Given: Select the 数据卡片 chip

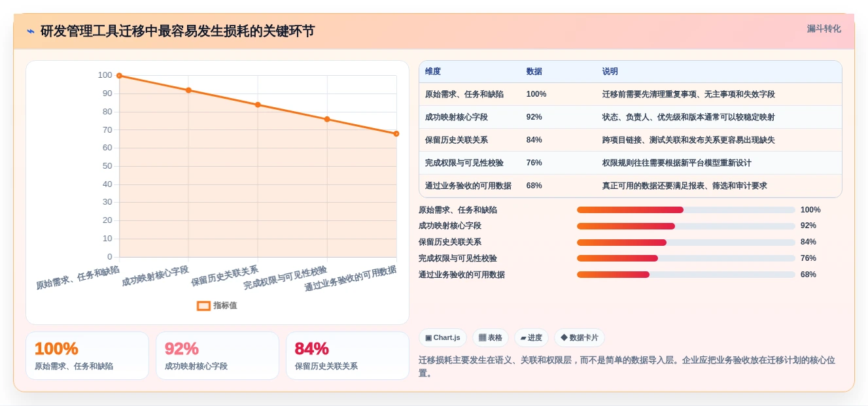Looking at the screenshot, I should pyautogui.click(x=580, y=338).
